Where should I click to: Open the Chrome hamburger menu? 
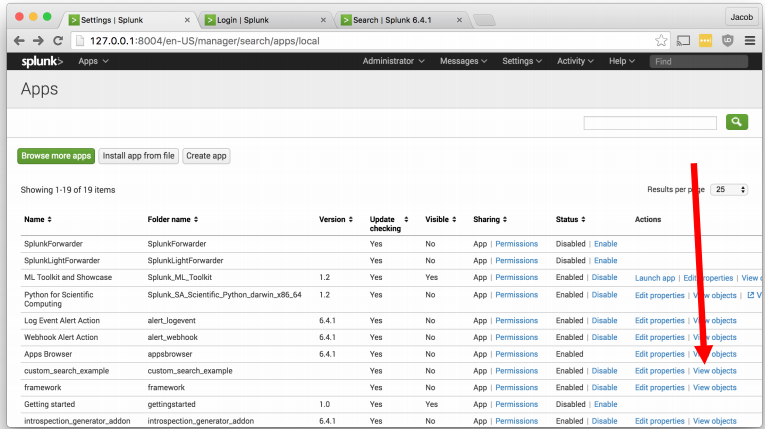click(750, 41)
